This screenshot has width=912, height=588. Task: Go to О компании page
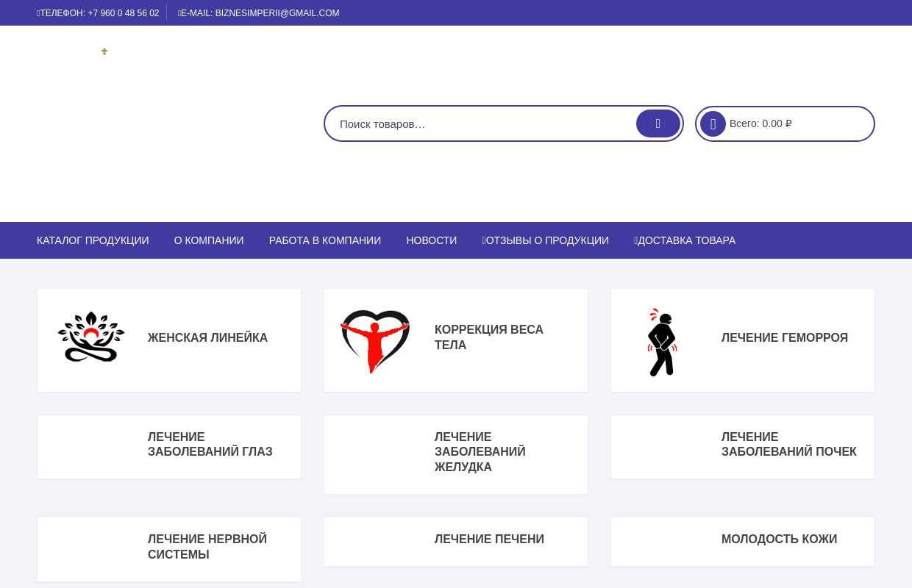pos(209,240)
